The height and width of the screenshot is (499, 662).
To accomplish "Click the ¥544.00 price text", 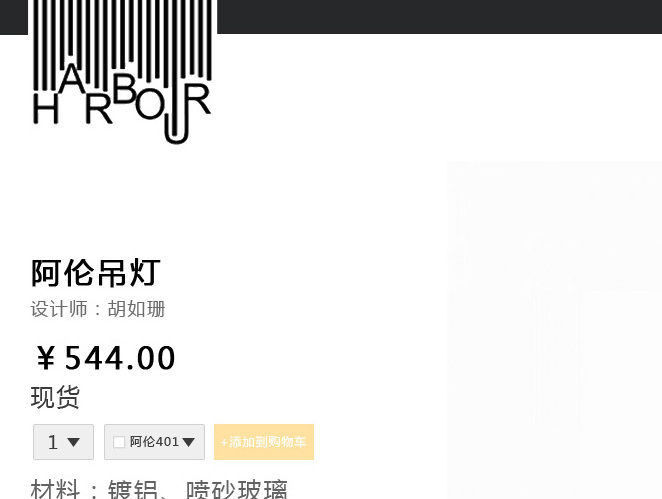I will coord(105,358).
